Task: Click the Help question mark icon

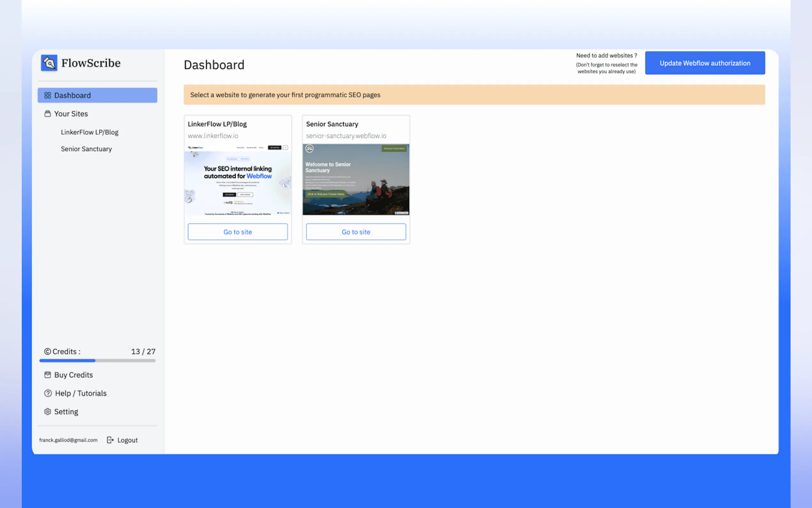Action: pyautogui.click(x=48, y=393)
